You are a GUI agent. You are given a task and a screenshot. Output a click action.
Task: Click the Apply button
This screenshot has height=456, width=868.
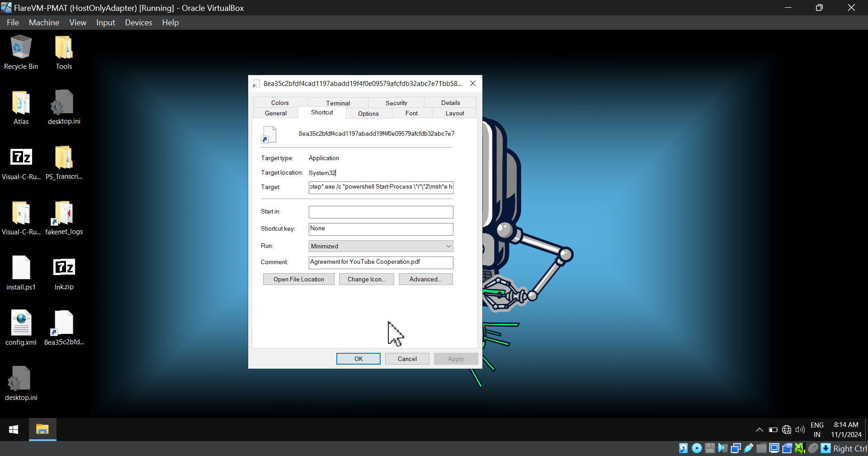coord(456,359)
